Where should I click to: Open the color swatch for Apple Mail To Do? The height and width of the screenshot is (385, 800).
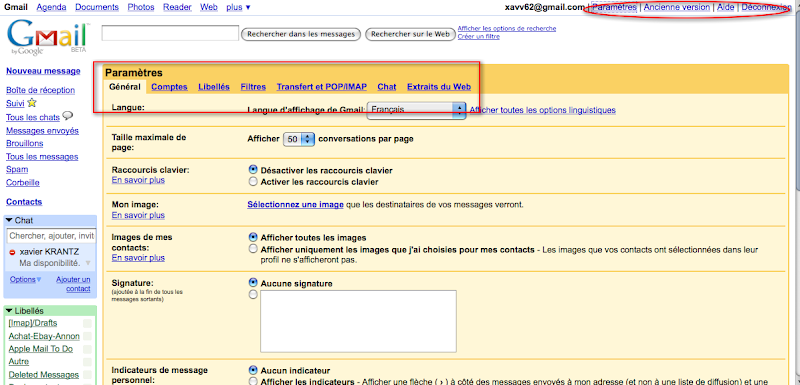click(87, 349)
